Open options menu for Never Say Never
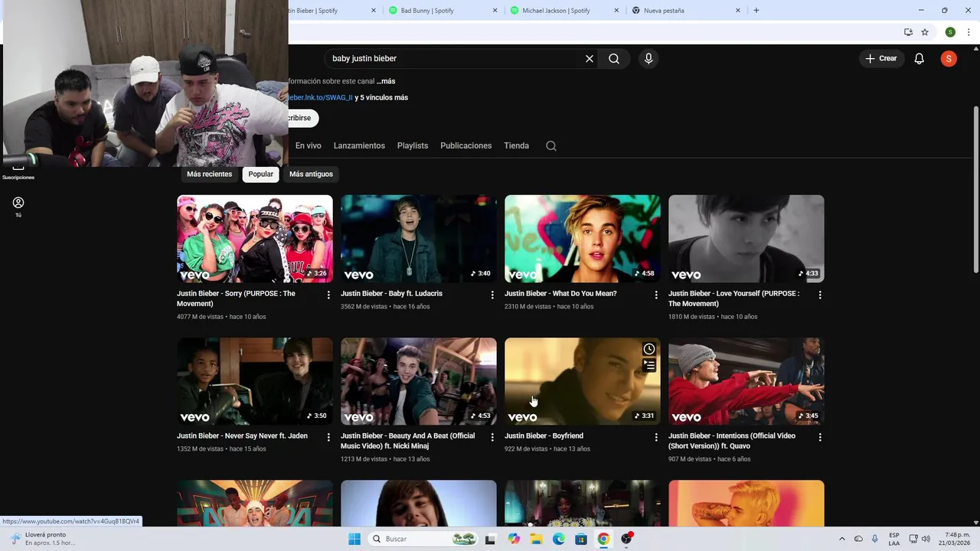This screenshot has width=980, height=551. pos(328,437)
